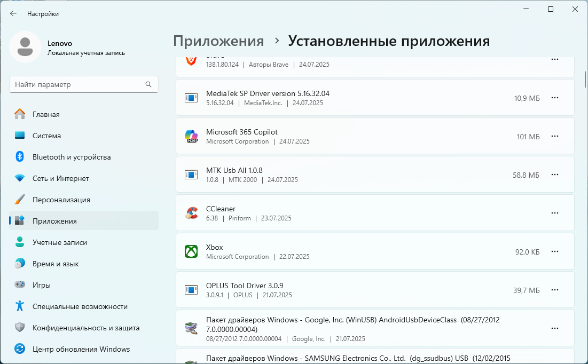This screenshot has height=364, width=588.
Task: Open the Игры section
Action: point(84,285)
